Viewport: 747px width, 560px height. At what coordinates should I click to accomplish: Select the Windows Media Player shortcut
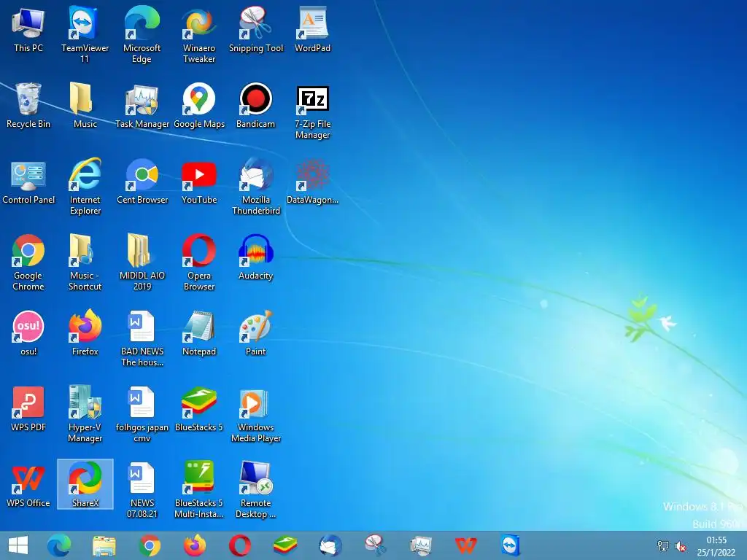point(256,414)
